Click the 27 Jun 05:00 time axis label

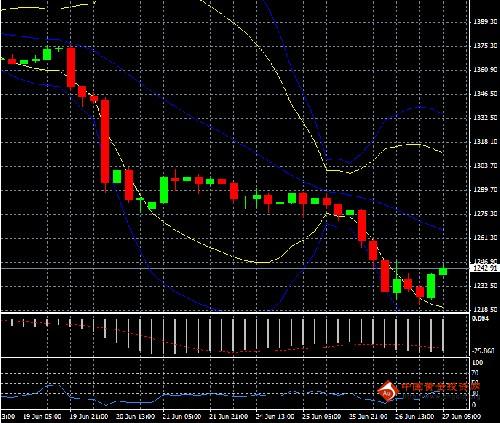click(462, 417)
